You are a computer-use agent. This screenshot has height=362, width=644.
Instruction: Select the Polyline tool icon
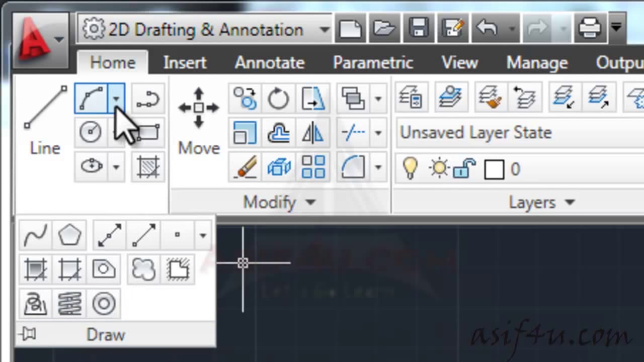click(148, 99)
